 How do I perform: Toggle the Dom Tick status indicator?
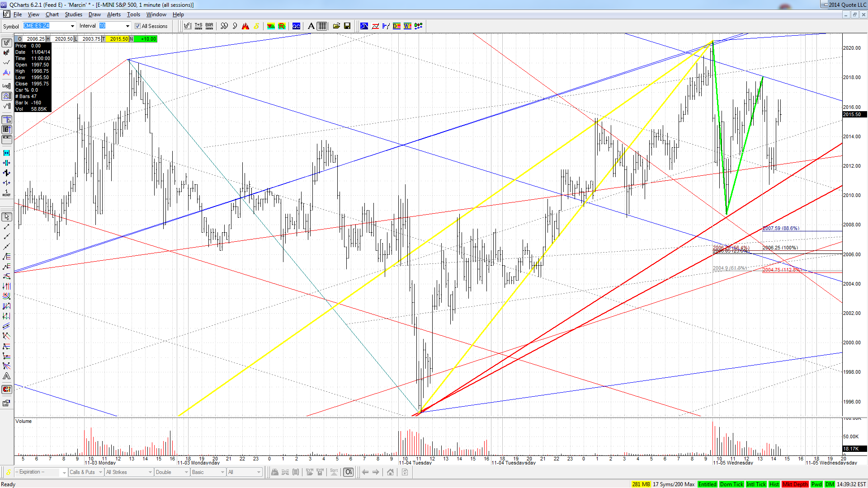[x=731, y=484]
